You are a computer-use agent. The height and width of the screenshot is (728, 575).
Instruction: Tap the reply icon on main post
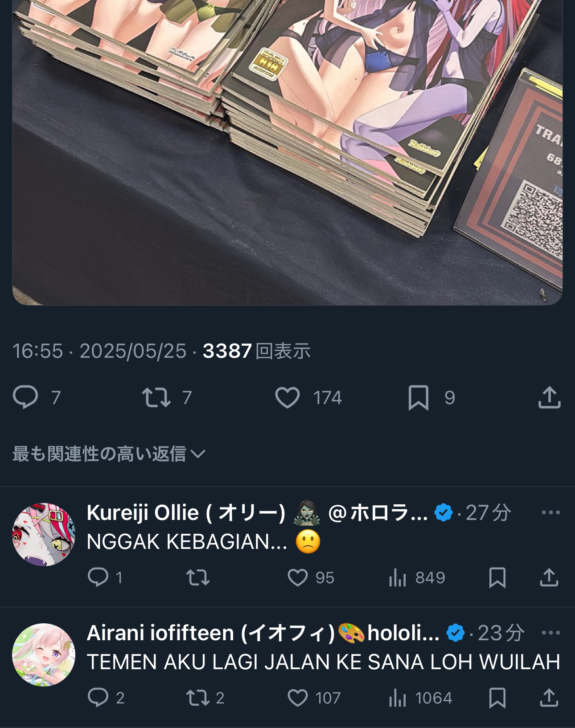[x=25, y=397]
